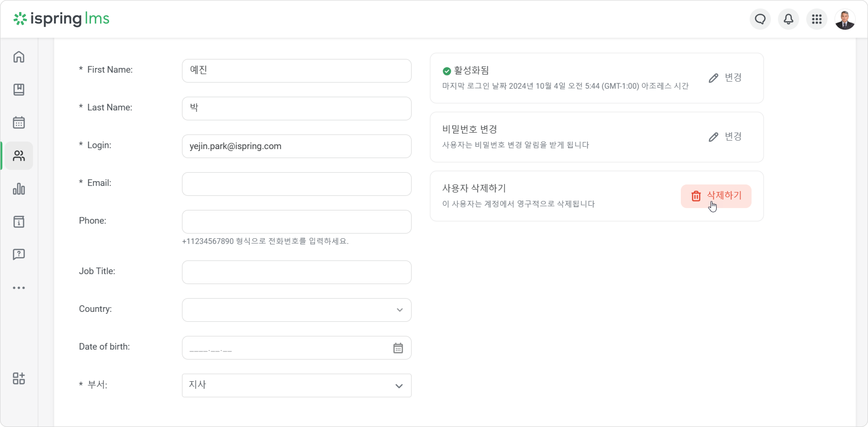Expand the three dots more menu in sidebar
This screenshot has width=868, height=427.
pos(19,288)
